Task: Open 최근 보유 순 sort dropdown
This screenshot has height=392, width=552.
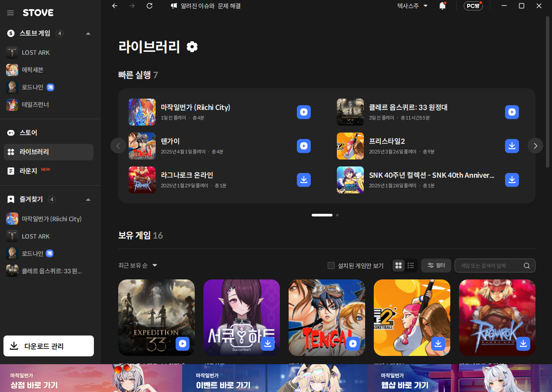Action: [x=138, y=266]
